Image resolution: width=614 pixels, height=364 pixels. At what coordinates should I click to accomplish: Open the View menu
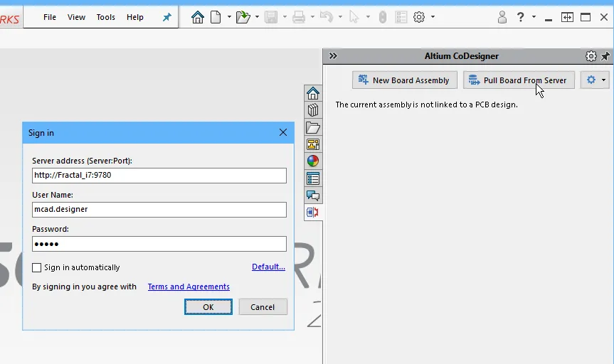tap(76, 17)
